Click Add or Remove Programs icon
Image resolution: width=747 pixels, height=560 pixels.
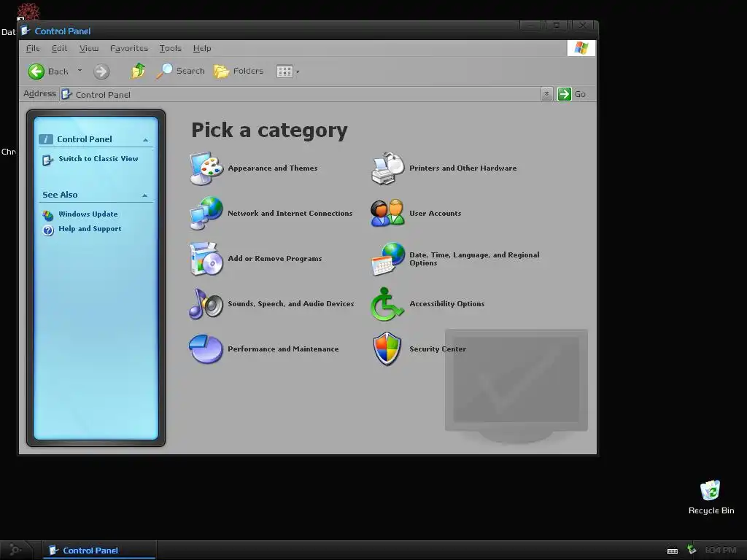click(206, 259)
